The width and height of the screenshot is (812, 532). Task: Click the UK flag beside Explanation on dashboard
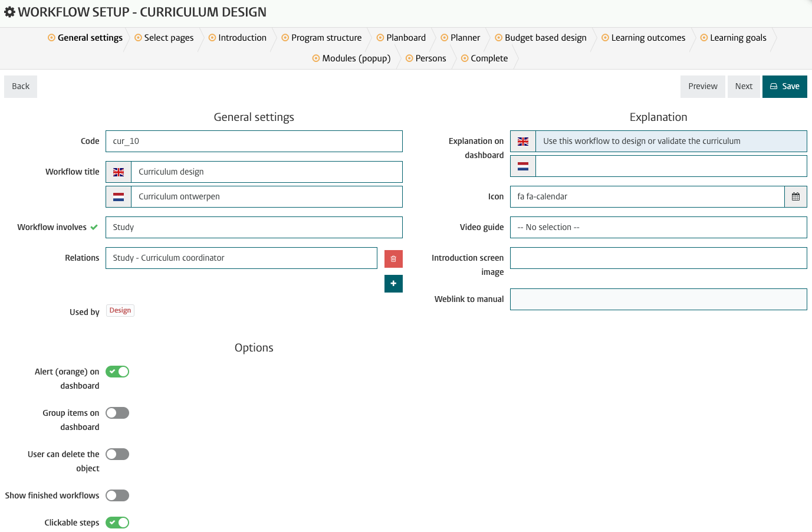tap(522, 141)
